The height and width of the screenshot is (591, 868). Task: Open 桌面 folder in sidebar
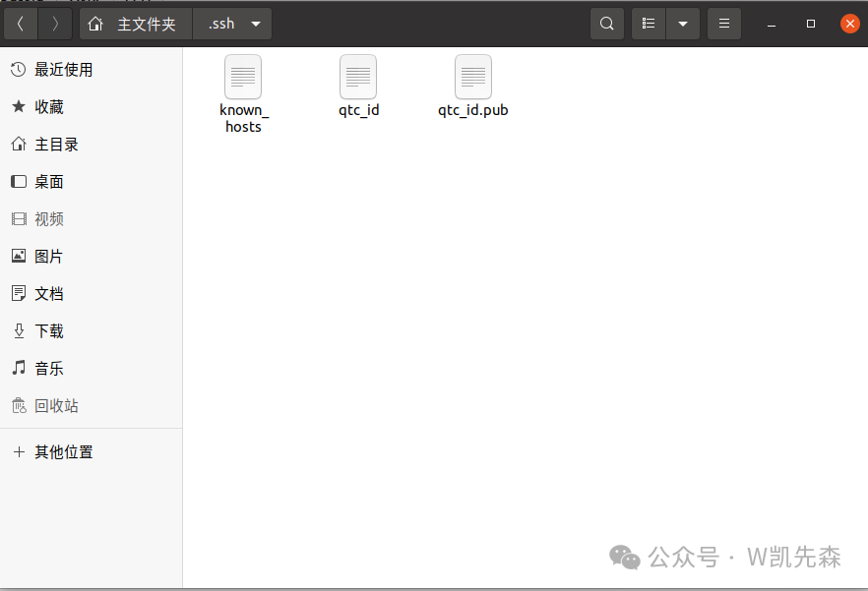(49, 182)
